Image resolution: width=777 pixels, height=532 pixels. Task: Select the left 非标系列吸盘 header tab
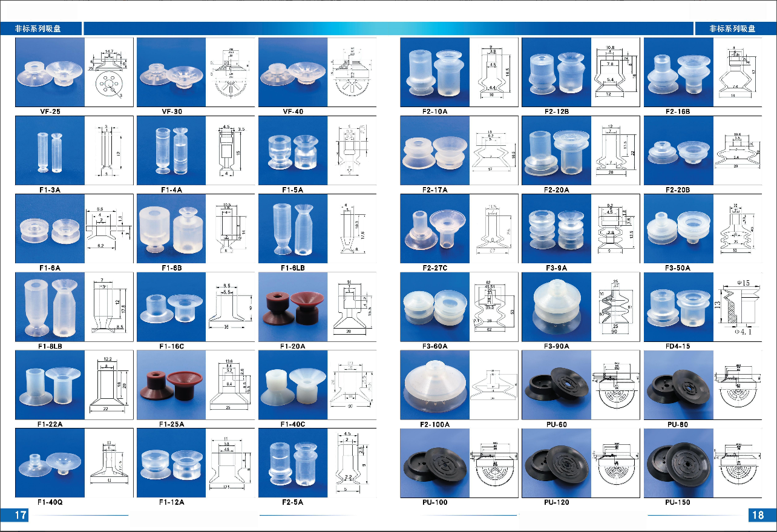pyautogui.click(x=41, y=28)
